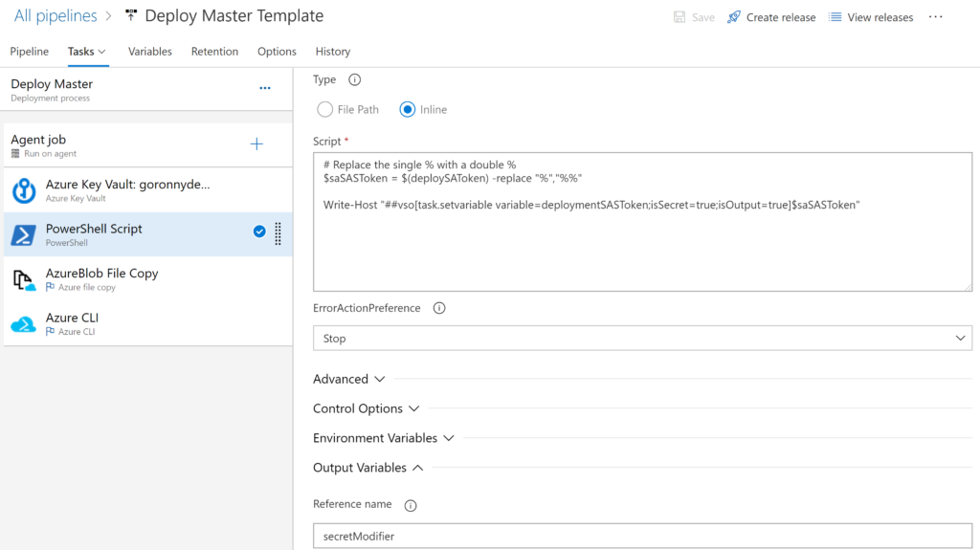Viewport: 980px width, 550px height.
Task: Click the Reference name secretModifier field
Action: coord(642,537)
